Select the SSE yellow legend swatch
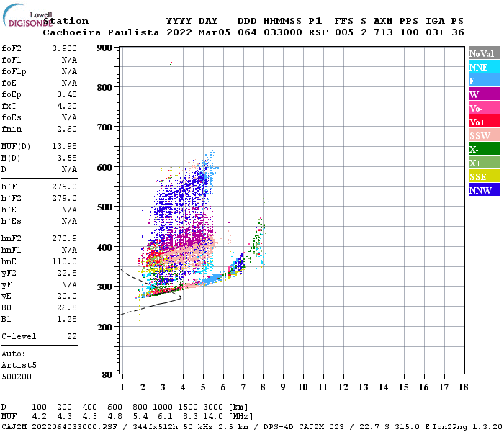This screenshot has width=504, height=432. (x=484, y=176)
